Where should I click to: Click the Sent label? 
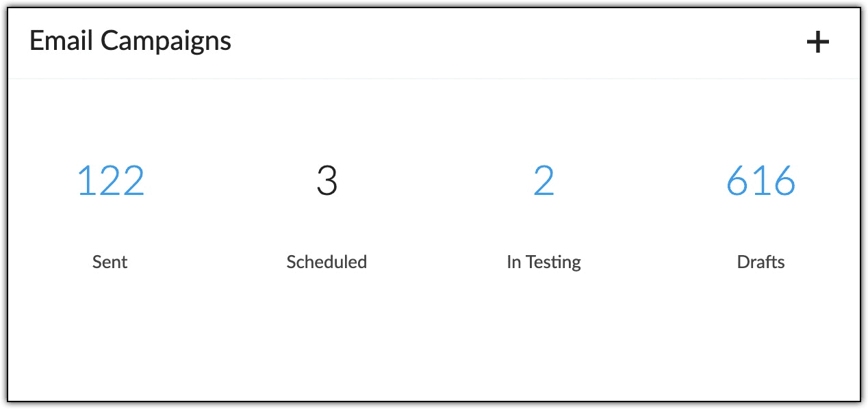[110, 262]
